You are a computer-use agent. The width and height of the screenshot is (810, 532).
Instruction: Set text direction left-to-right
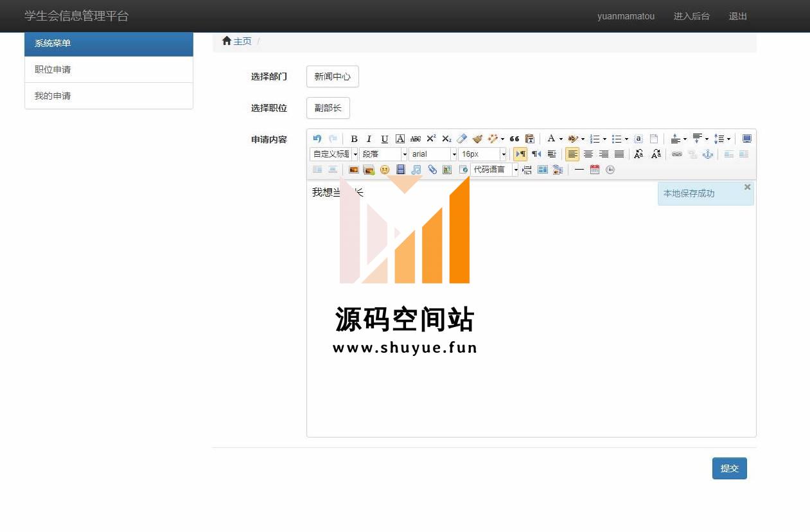click(520, 154)
